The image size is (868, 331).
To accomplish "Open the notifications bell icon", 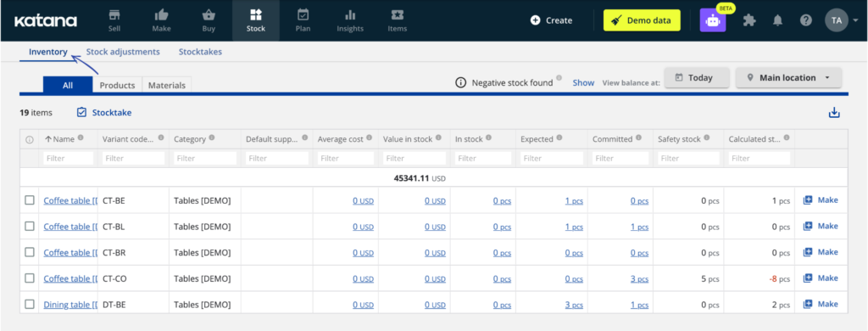I will (x=778, y=20).
